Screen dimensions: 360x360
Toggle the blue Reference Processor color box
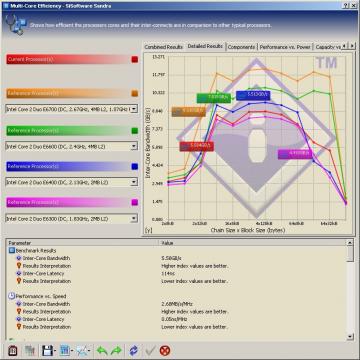tap(135, 167)
